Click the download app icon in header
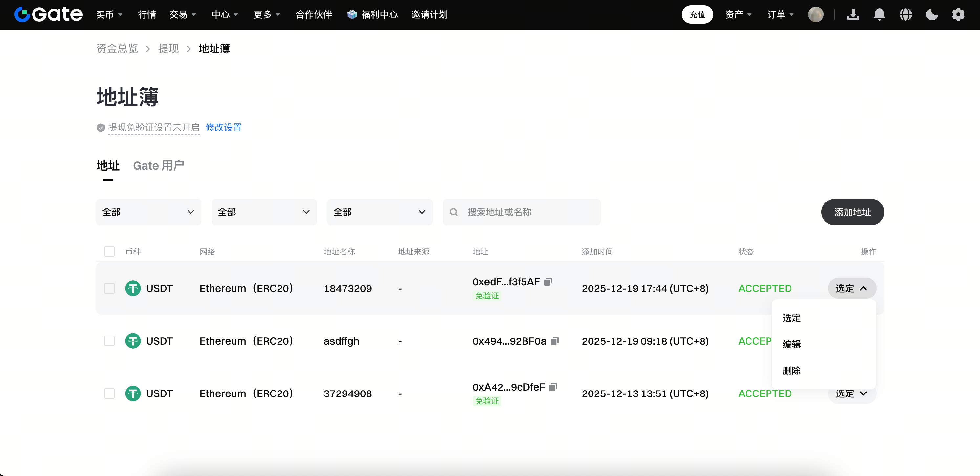The height and width of the screenshot is (476, 980). (853, 14)
